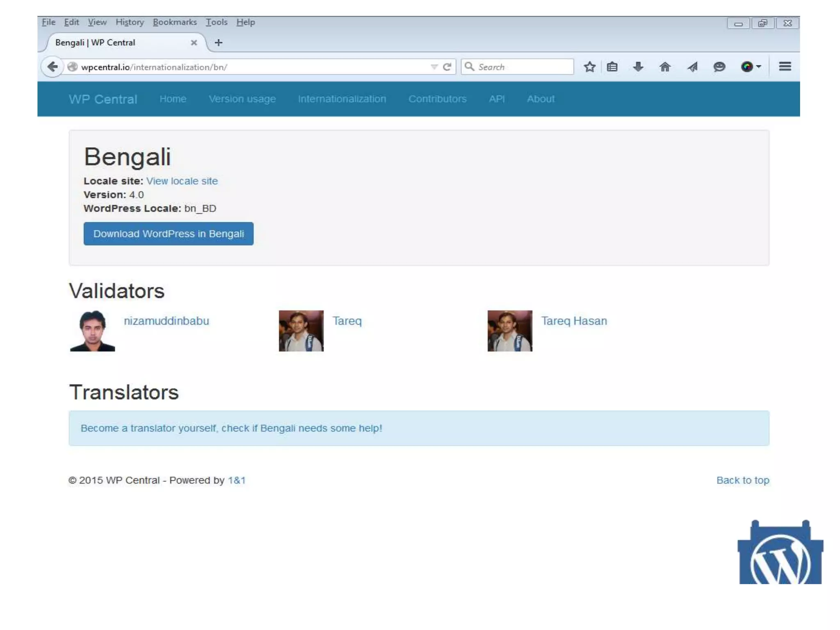Click Download WordPress in Bengali button
Image resolution: width=840 pixels, height=630 pixels.
[x=169, y=234]
